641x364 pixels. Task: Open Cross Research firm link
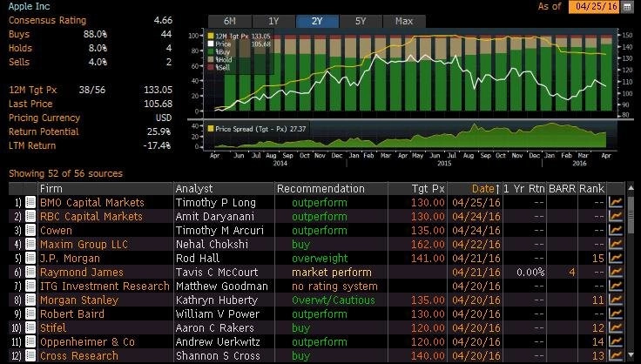[79, 356]
